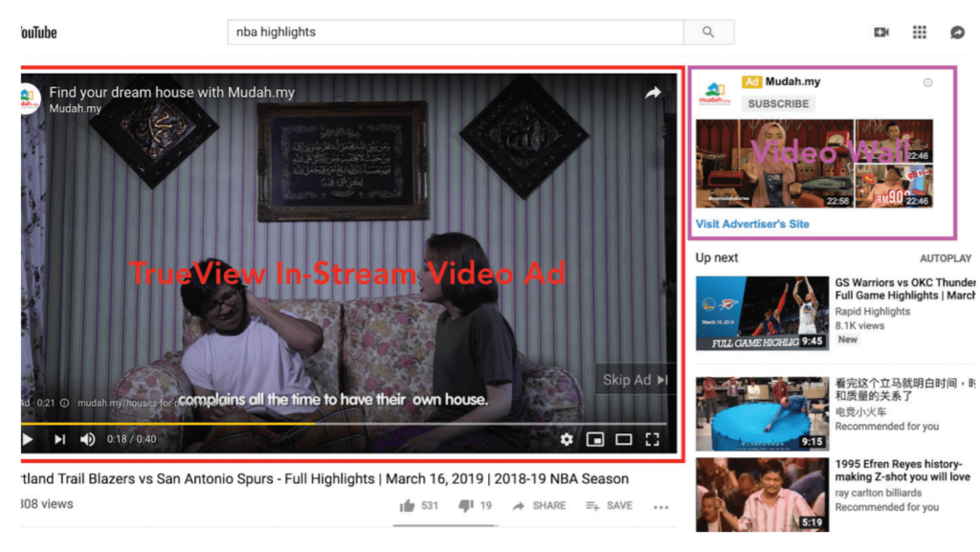Open the 9:15 blue trampoline video thumbnail

pyautogui.click(x=762, y=413)
